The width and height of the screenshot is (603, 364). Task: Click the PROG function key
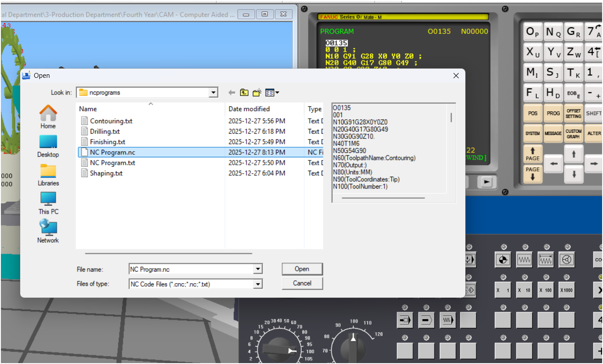(553, 113)
